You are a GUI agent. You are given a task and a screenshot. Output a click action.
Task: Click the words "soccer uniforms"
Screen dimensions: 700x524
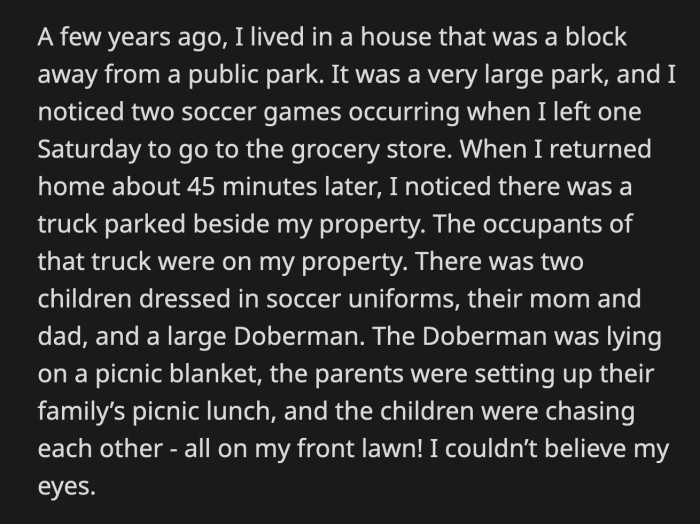pyautogui.click(x=363, y=299)
